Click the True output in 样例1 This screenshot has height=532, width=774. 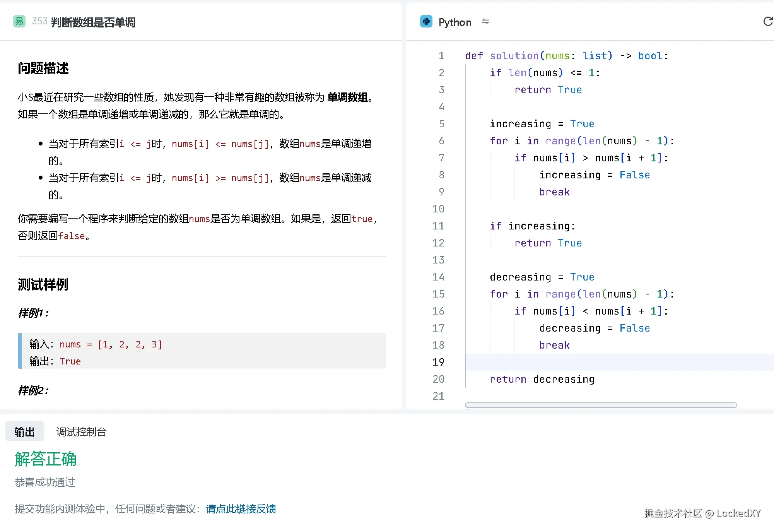point(70,361)
